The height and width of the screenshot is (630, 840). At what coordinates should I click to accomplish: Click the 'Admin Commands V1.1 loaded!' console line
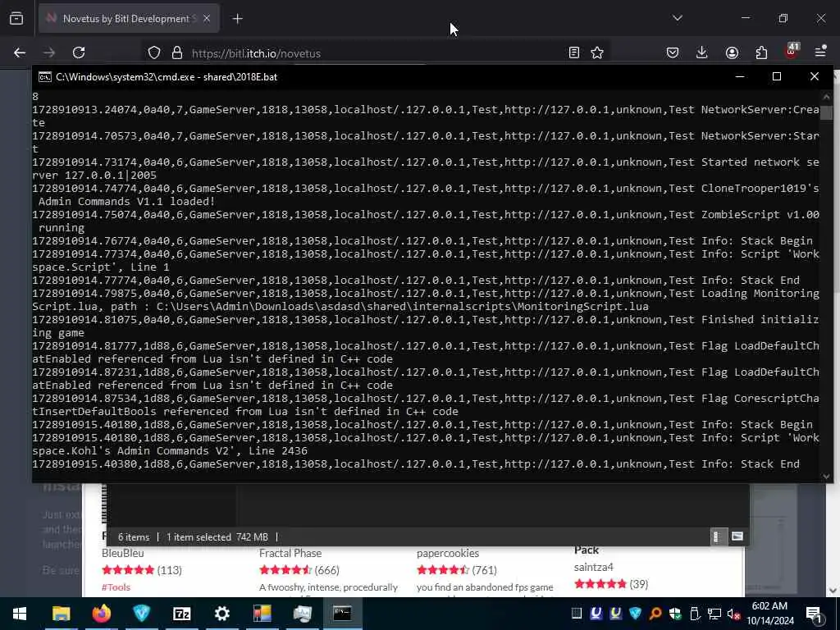click(x=125, y=202)
